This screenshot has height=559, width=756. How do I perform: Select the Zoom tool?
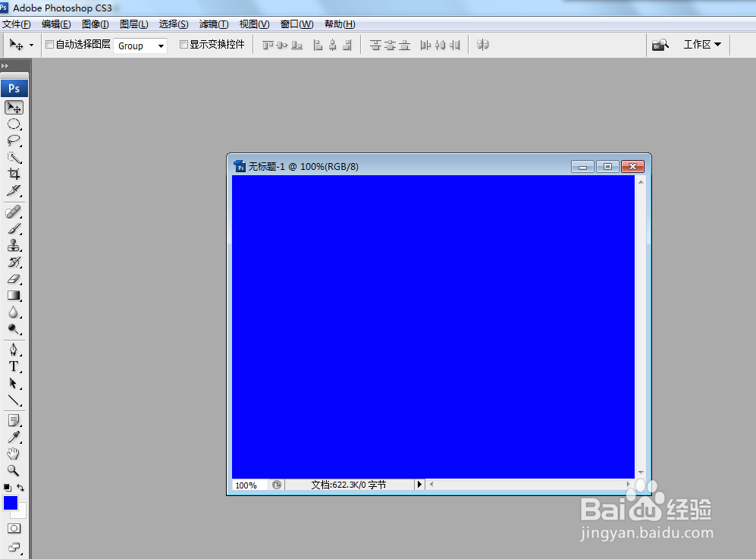click(14, 470)
